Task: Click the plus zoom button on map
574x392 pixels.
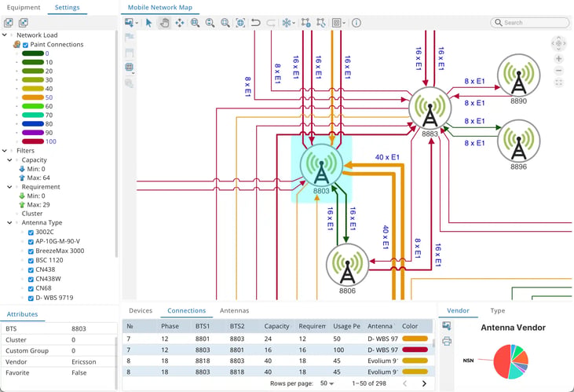Action: (558, 59)
